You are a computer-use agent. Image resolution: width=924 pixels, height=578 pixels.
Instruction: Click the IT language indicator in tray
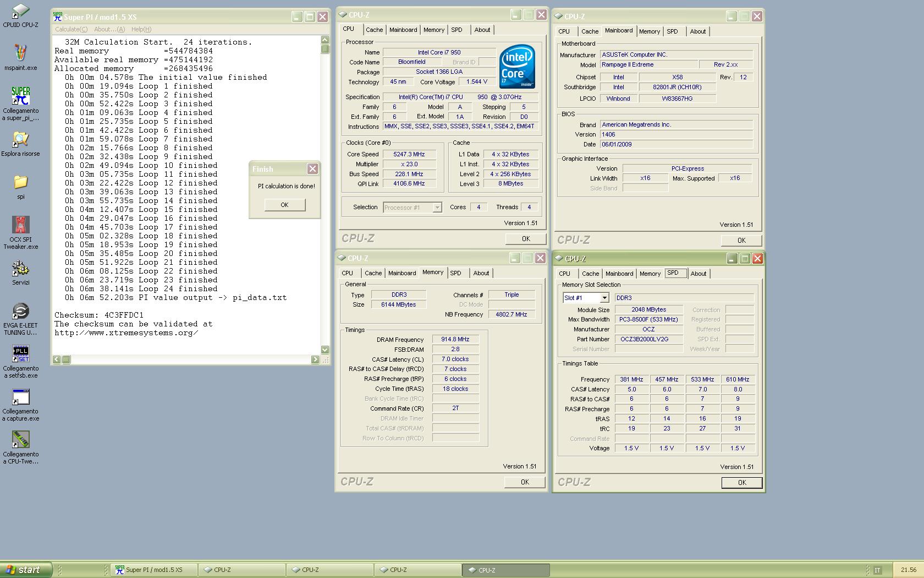(877, 570)
